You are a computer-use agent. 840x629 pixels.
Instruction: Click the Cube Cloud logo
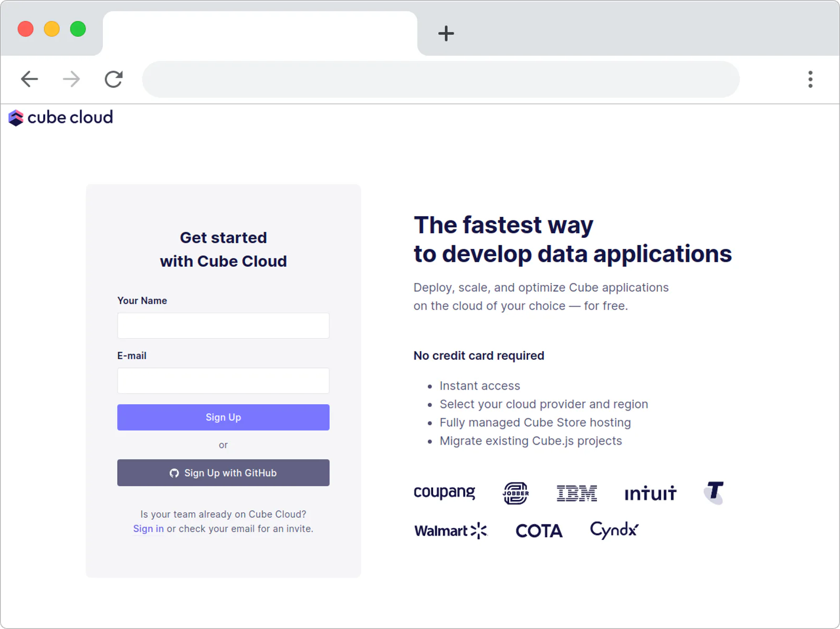pos(61,118)
